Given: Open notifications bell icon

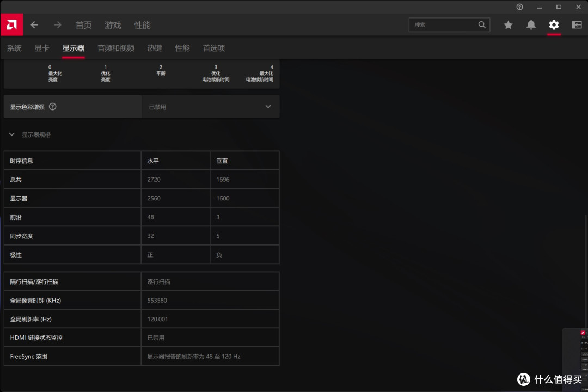Looking at the screenshot, I should tap(531, 25).
